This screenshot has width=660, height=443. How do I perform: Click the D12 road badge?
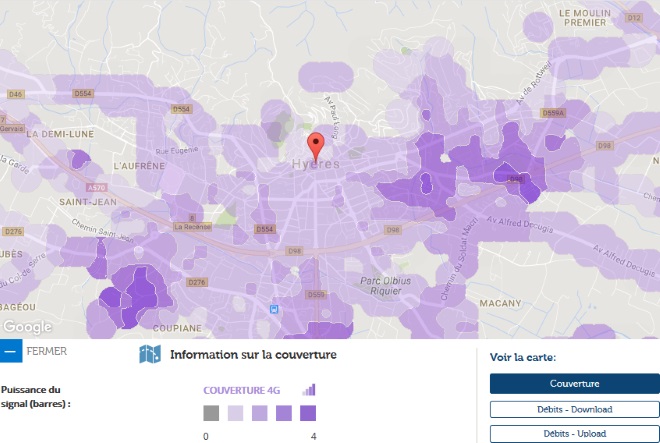click(x=634, y=18)
